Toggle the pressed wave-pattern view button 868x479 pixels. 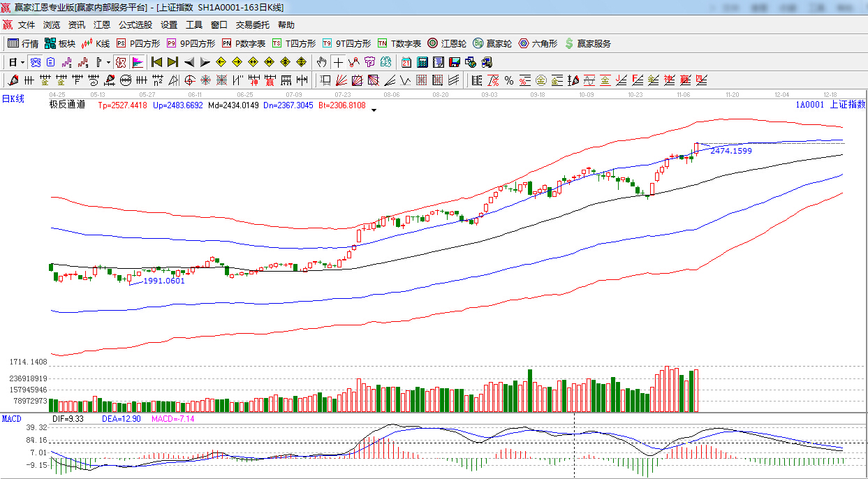34,62
